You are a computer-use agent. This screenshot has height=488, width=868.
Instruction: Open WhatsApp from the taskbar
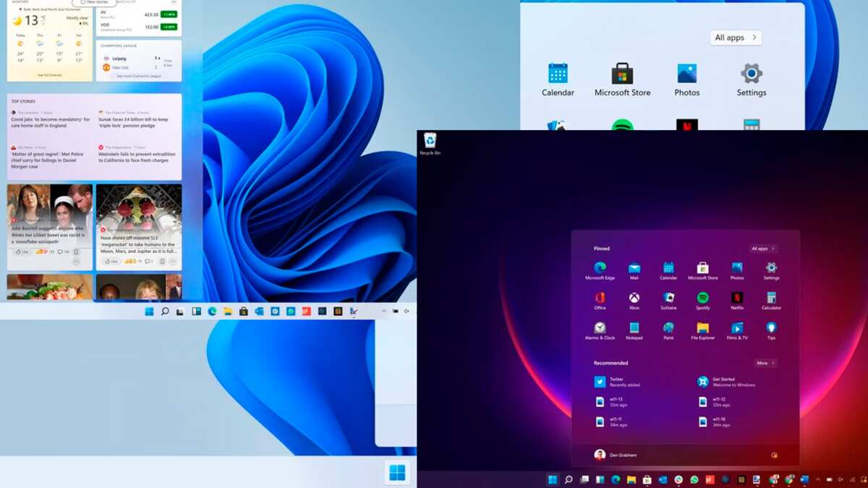point(694,479)
